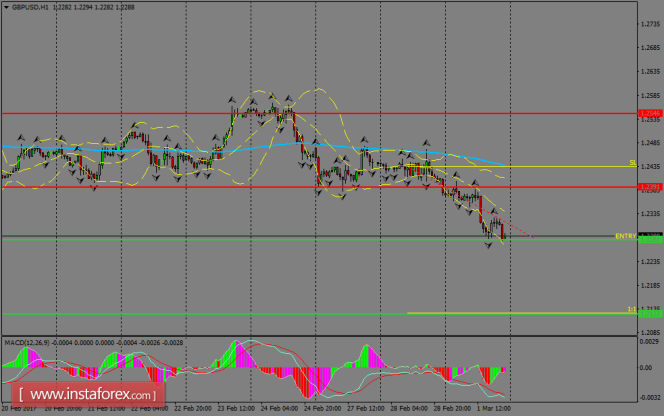Select the 23 Feb 12:00 time axis label
Viewport: 664px width, 416px height.
[236, 408]
